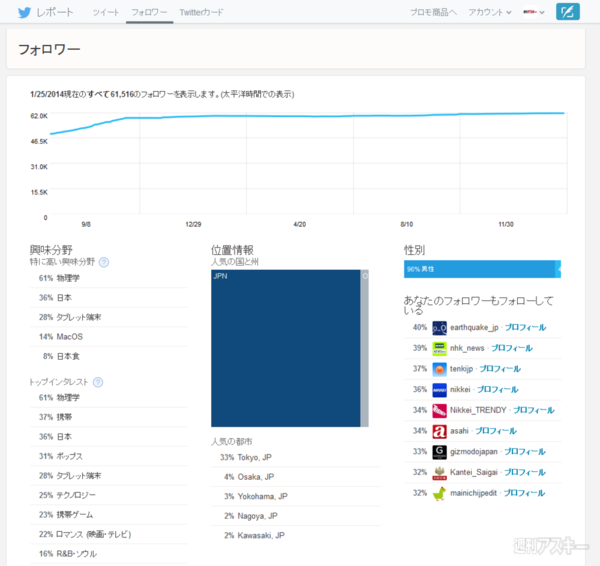This screenshot has height=566, width=600.
Task: Click the 62.0K y-axis label
Action: tap(39, 116)
